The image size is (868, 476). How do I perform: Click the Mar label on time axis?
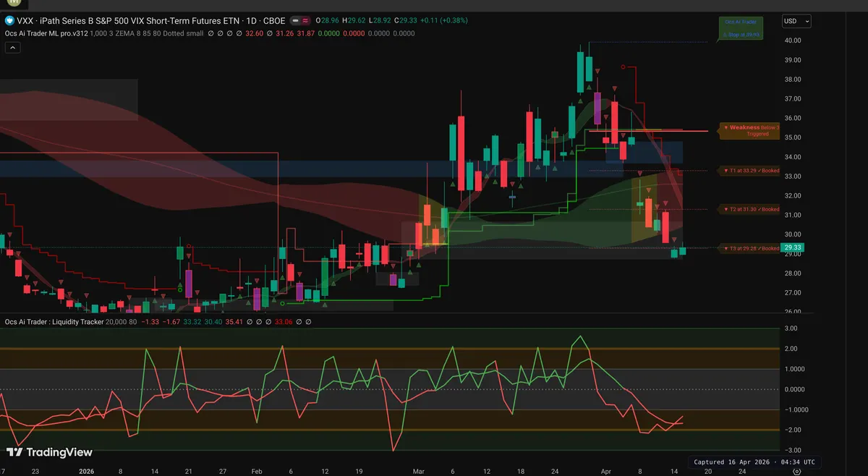click(420, 470)
